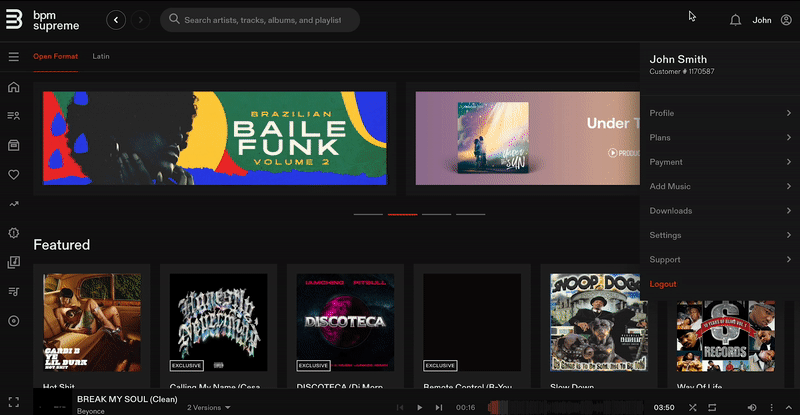Screen dimensions: 800x415
Task: Click the user account avatar icon
Action: tap(786, 20)
